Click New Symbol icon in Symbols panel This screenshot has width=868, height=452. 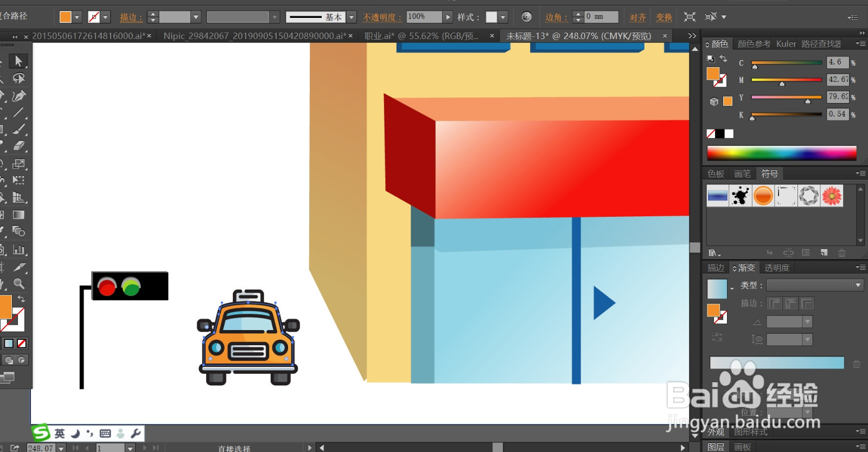coord(824,253)
